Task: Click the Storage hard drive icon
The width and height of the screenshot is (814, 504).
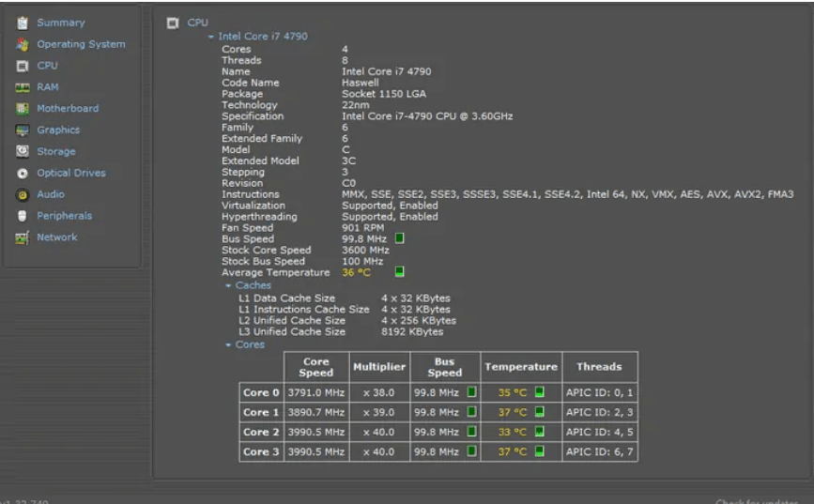Action: coord(23,151)
